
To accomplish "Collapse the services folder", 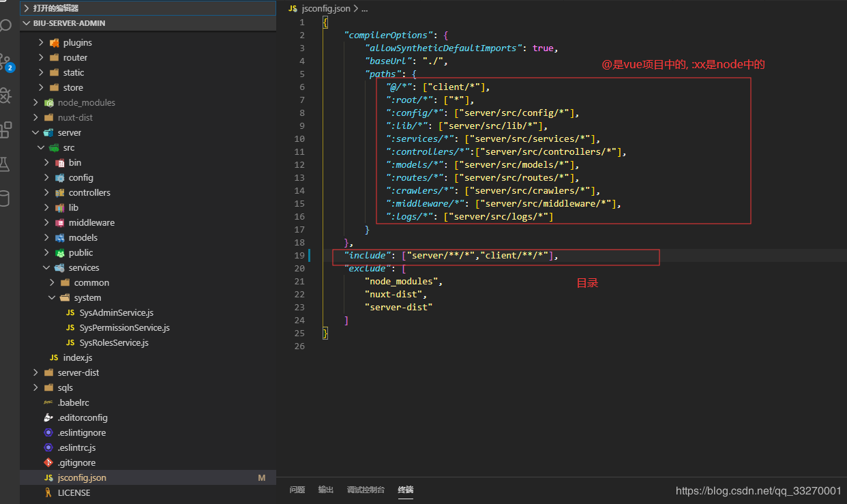I will pyautogui.click(x=46, y=267).
